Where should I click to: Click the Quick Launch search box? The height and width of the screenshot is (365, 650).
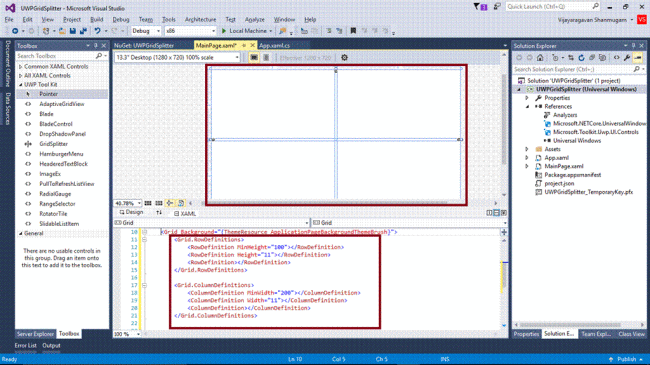point(553,7)
